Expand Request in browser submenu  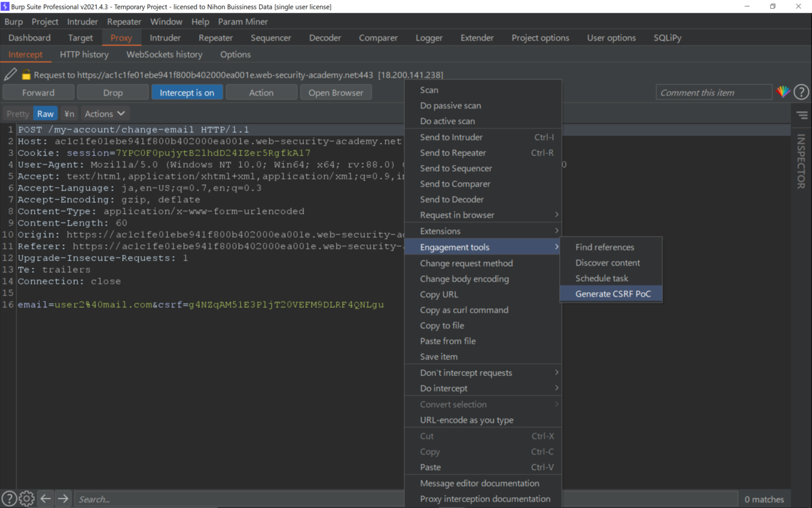pos(483,215)
